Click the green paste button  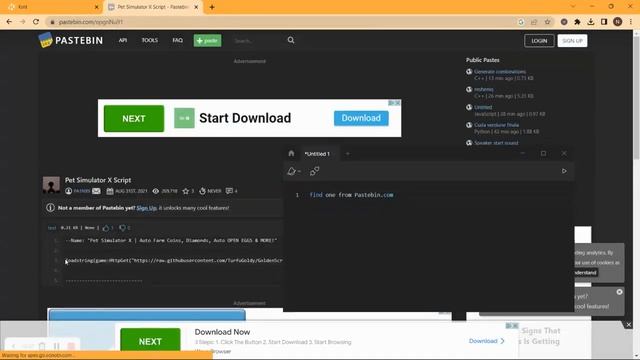(x=207, y=40)
